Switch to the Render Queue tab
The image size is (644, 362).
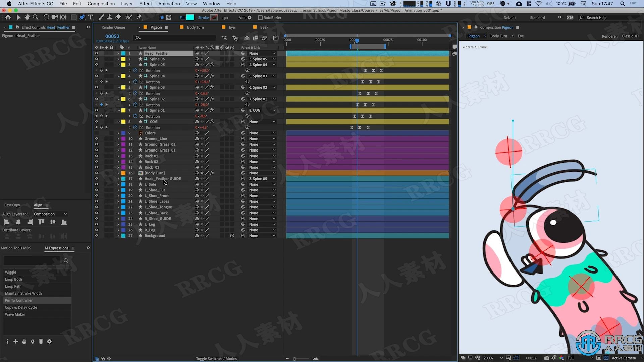click(113, 27)
